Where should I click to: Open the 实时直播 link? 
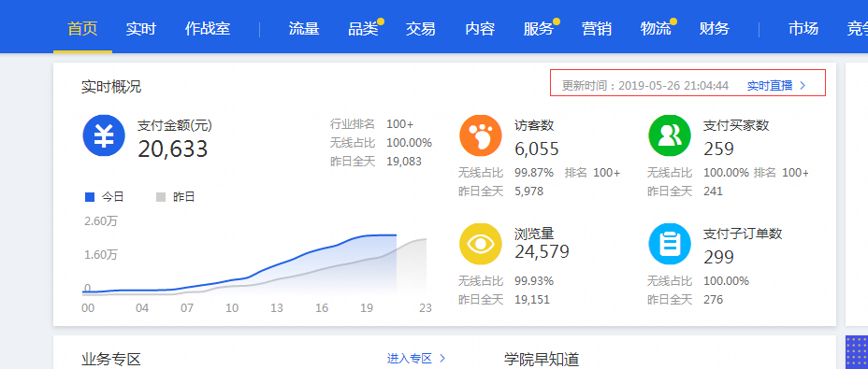pos(770,86)
